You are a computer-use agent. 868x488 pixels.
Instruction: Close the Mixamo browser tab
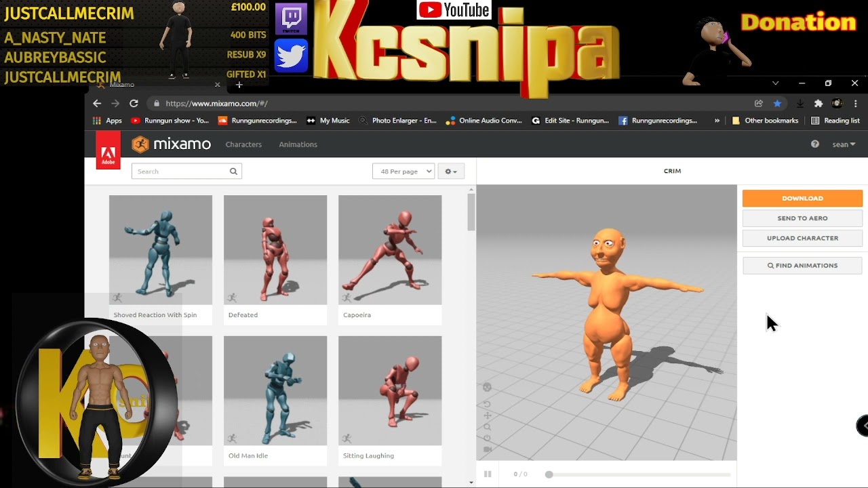[x=217, y=85]
